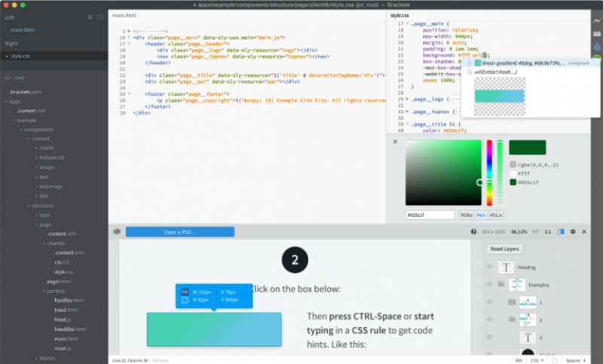The height and width of the screenshot is (364, 603).
Task: Open the Extension Manager brick icon
Action: 596,32
